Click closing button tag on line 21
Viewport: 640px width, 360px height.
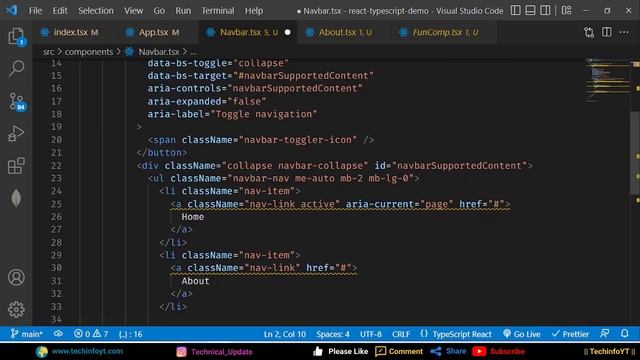[162, 152]
